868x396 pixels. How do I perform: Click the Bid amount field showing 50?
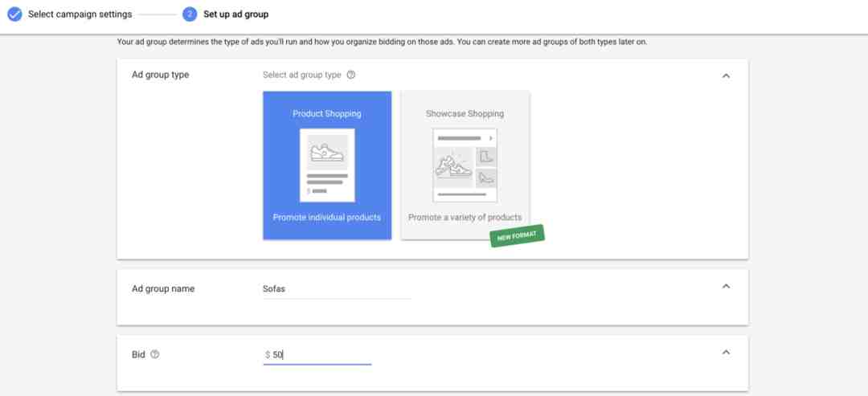point(317,355)
